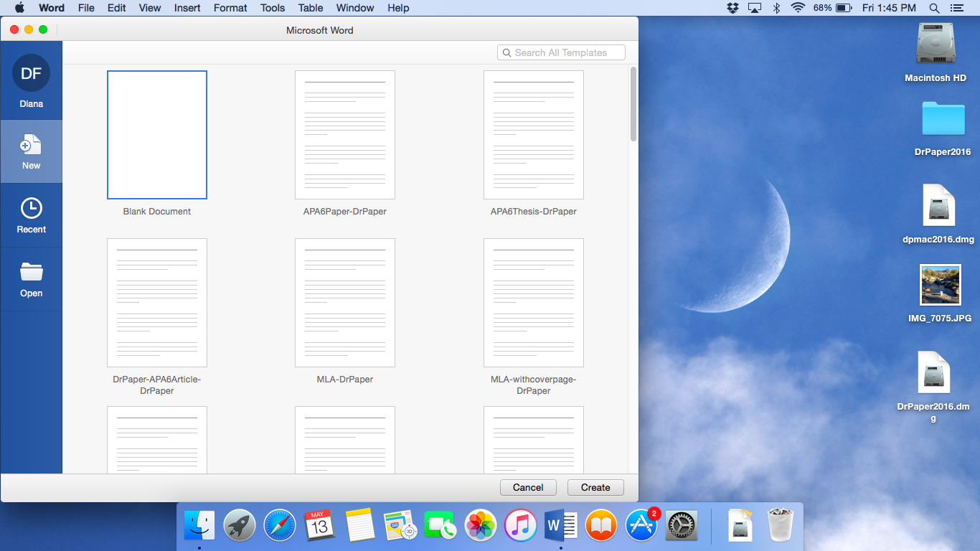Open the Insert menu in menu bar
980x551 pixels.
pos(187,8)
